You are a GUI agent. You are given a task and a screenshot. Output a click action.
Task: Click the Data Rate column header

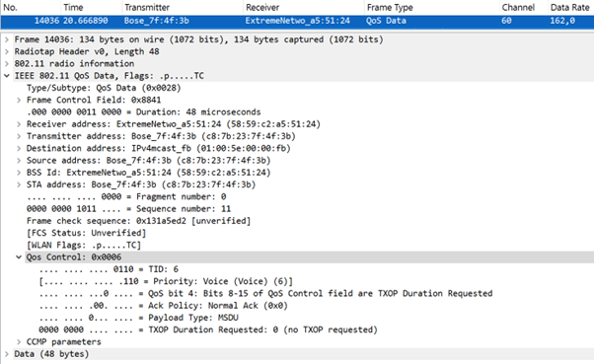point(571,7)
